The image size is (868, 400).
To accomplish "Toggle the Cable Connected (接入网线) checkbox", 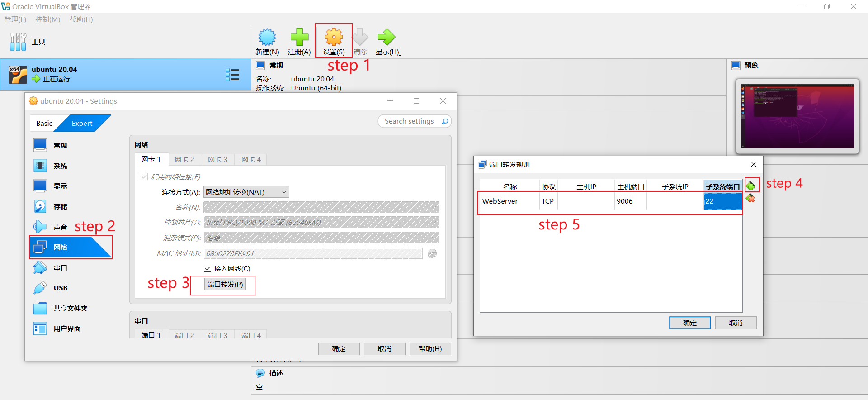I will coord(208,268).
